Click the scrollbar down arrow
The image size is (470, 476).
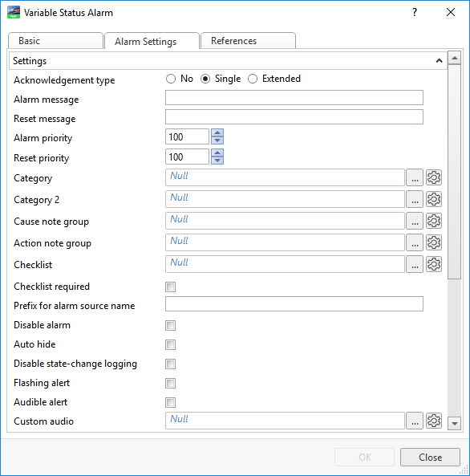click(455, 424)
